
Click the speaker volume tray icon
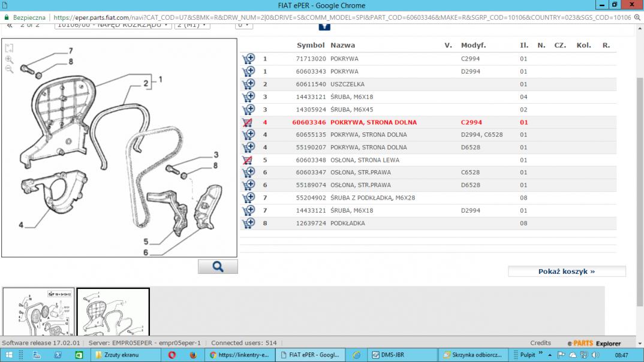(595, 355)
